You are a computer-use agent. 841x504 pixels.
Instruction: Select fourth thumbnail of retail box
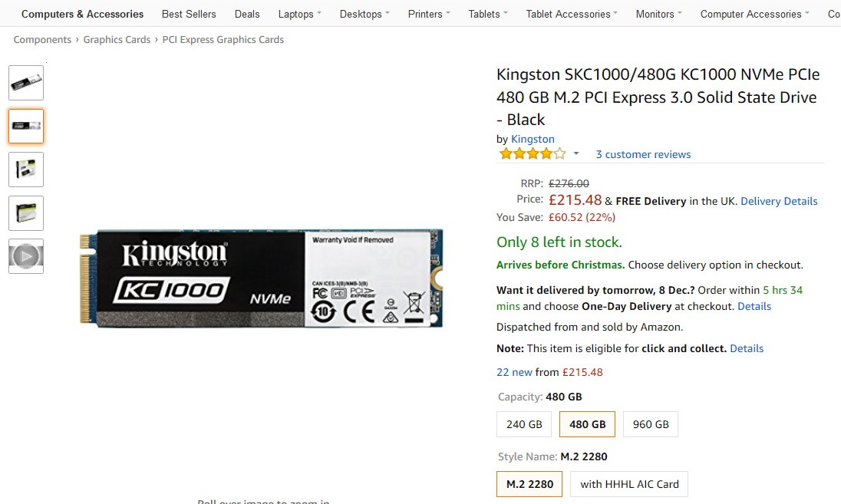coord(26,212)
